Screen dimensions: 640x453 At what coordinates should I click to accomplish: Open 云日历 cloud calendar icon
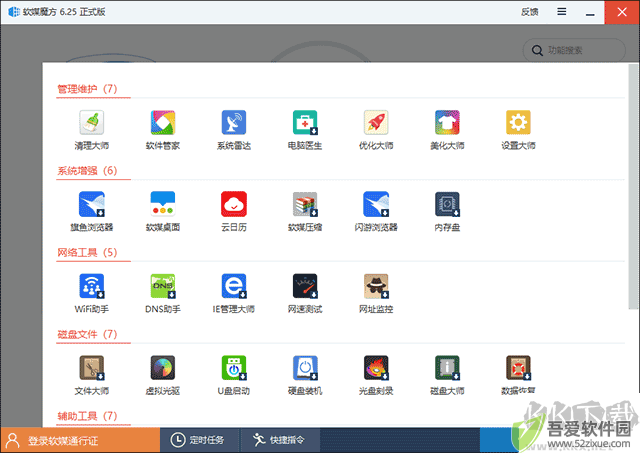[x=233, y=204]
